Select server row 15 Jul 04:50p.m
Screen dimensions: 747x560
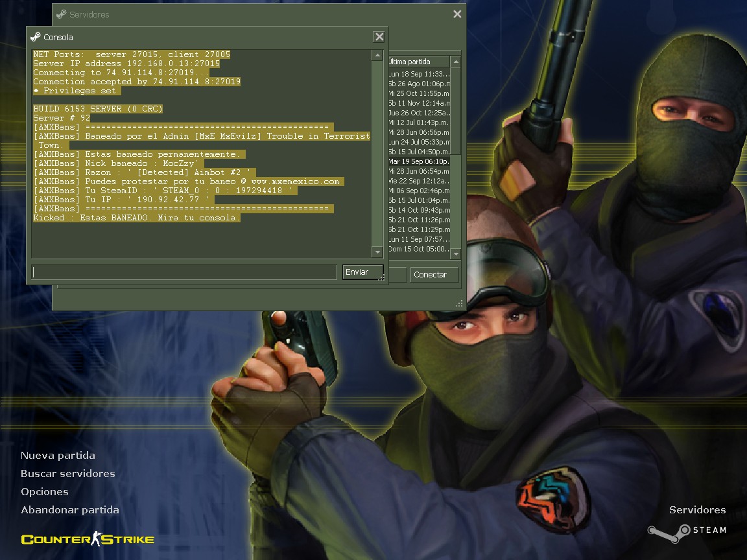point(419,152)
